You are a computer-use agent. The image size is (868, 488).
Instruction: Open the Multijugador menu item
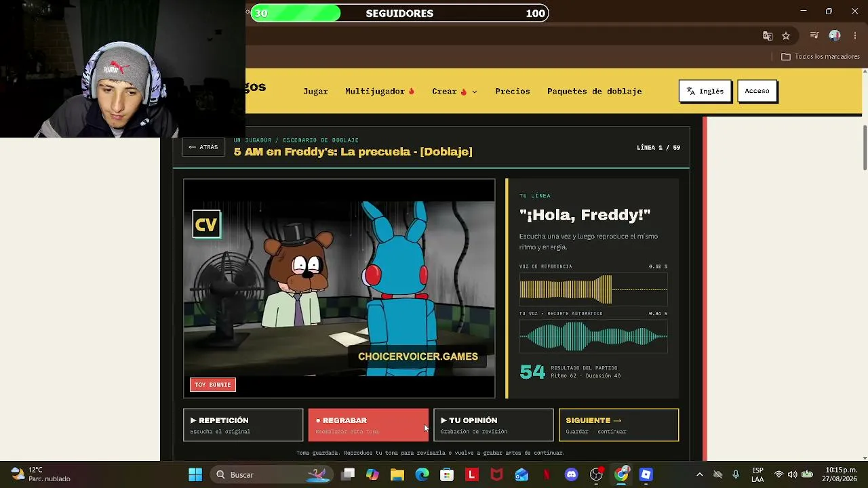379,91
